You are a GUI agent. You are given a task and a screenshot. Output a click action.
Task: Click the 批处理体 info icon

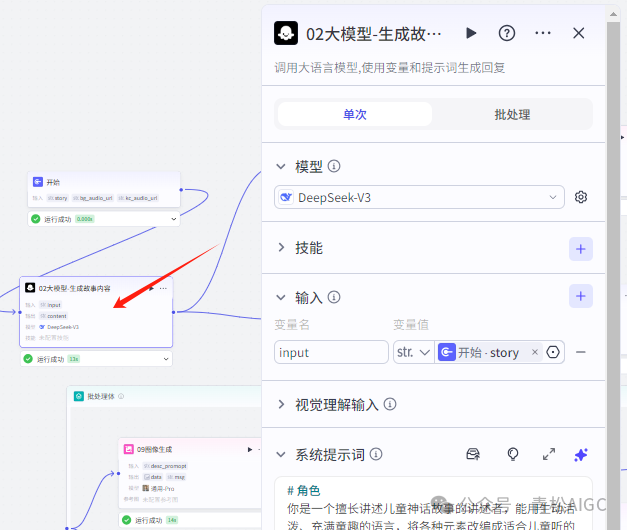pos(121,396)
